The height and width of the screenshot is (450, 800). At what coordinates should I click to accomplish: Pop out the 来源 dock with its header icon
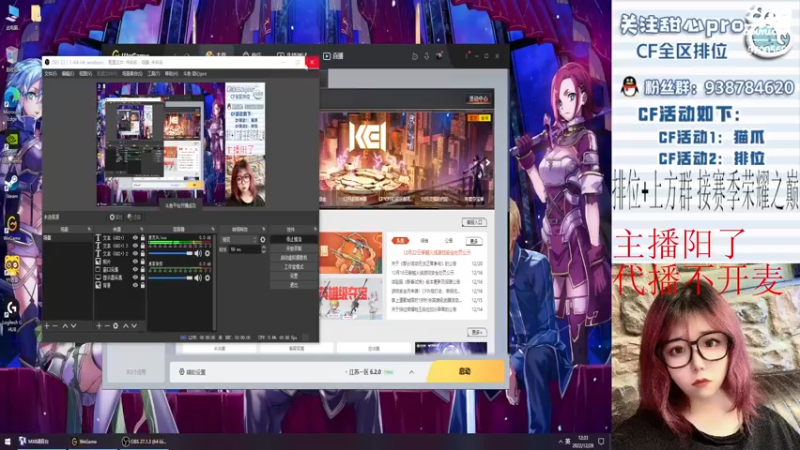pyautogui.click(x=141, y=229)
